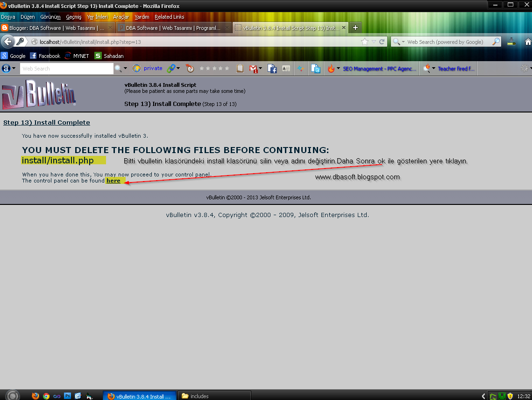Screen dimensions: 532x400
Task: Click the yellow shield tray icon
Action: click(510, 396)
